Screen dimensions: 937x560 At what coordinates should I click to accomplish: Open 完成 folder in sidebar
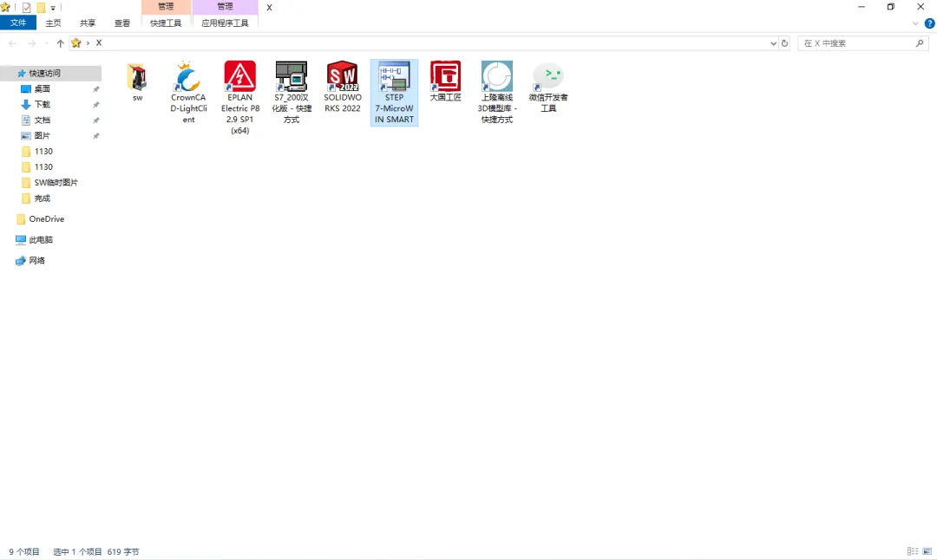(x=42, y=198)
